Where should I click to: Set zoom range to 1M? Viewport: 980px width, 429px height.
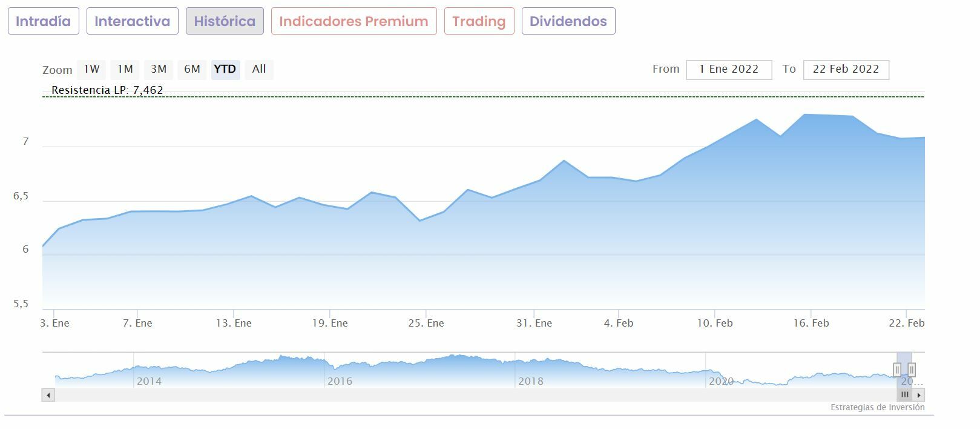125,69
